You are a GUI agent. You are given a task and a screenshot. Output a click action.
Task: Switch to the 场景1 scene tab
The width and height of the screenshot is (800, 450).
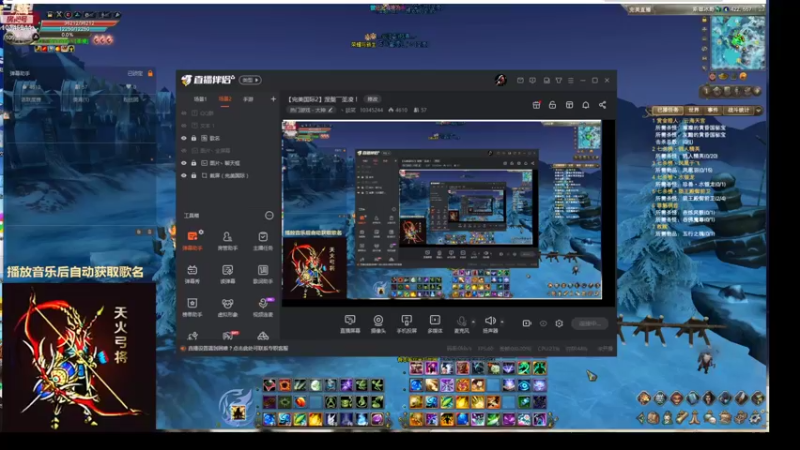[200, 99]
